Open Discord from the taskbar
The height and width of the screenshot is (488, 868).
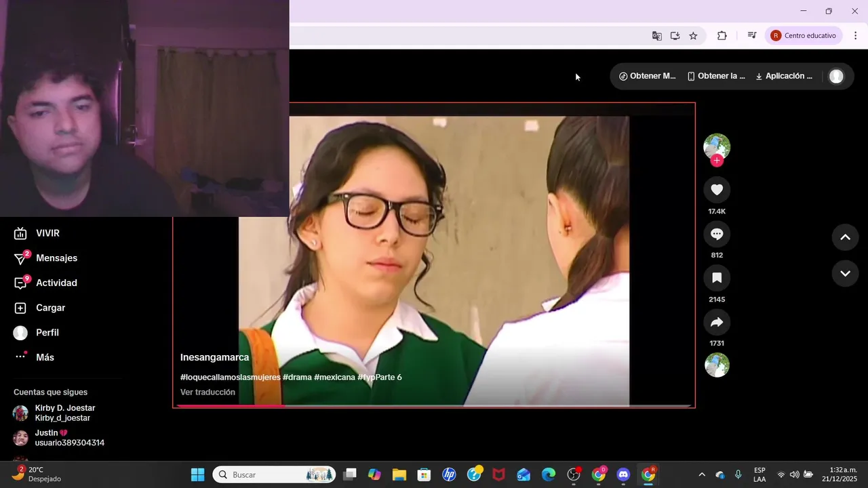tap(623, 474)
